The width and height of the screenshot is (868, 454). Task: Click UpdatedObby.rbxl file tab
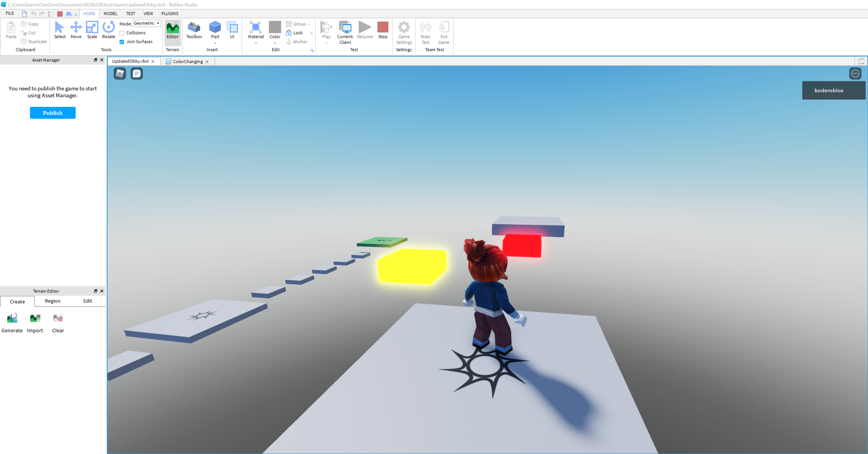click(x=129, y=61)
